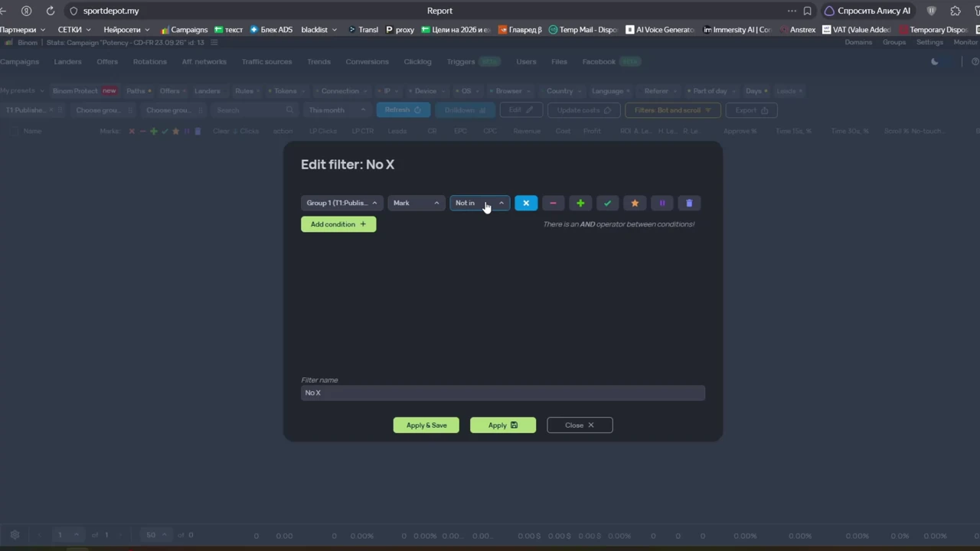Toggle the red minus mark button
This screenshot has height=551, width=980.
click(x=553, y=203)
